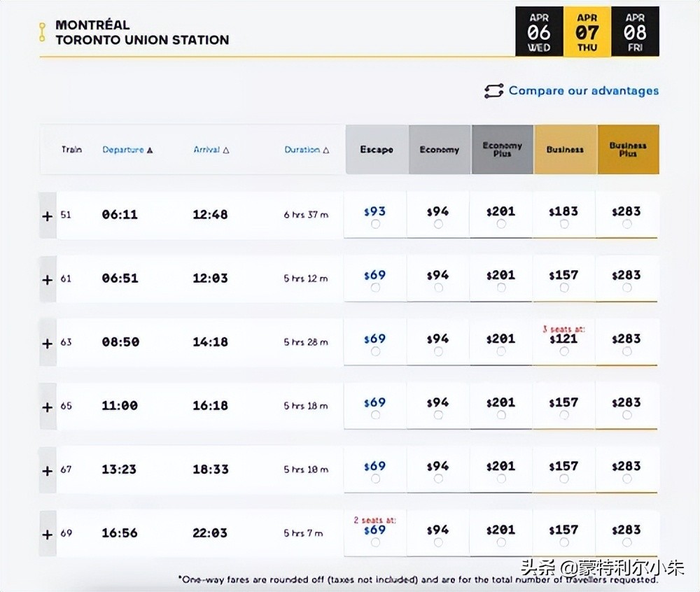The height and width of the screenshot is (592, 700).
Task: Click the route icon beside Montréal
Action: coord(43,32)
